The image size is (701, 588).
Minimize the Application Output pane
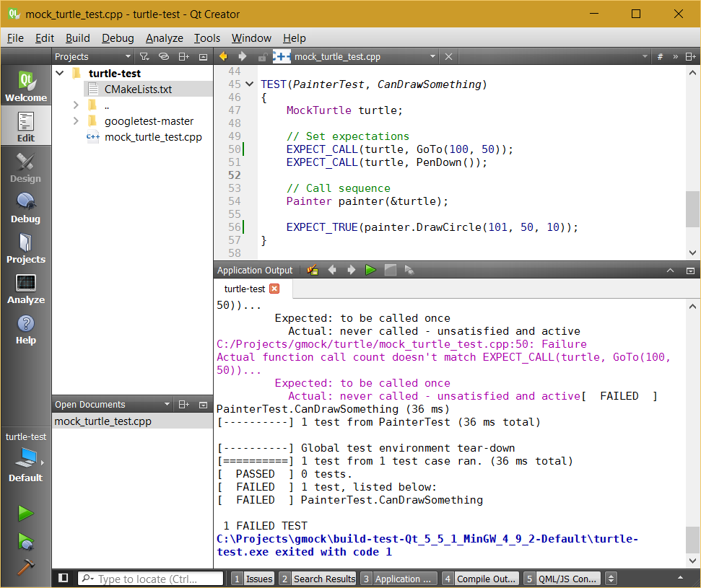pos(670,271)
